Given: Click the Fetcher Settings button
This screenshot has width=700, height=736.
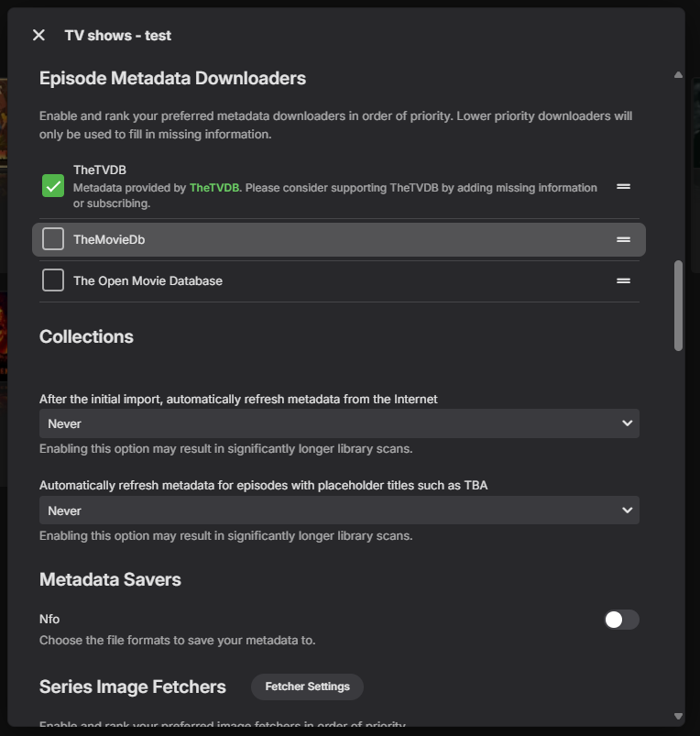Looking at the screenshot, I should pyautogui.click(x=307, y=687).
